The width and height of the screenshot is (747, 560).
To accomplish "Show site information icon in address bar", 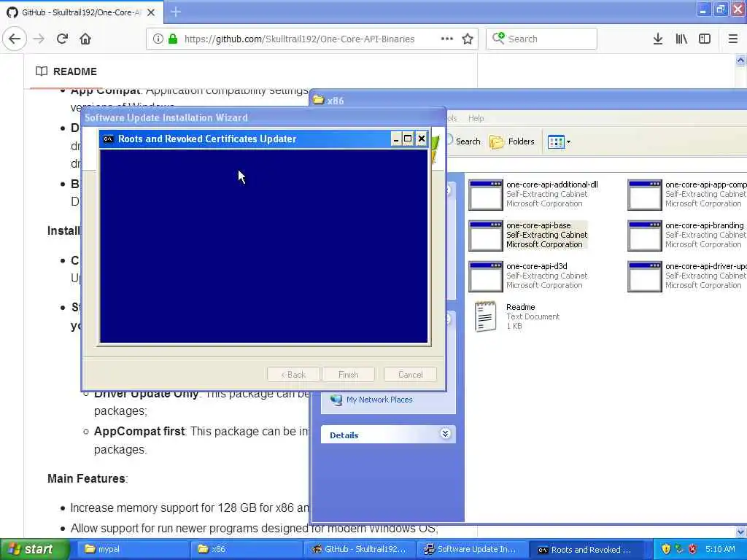I will [x=158, y=39].
